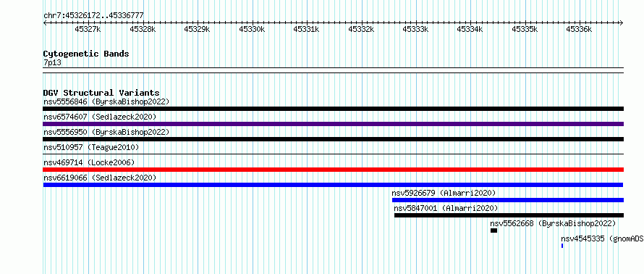The image size is (644, 274).
Task: Click the DGV Structural Variants track title
Action: click(x=101, y=93)
